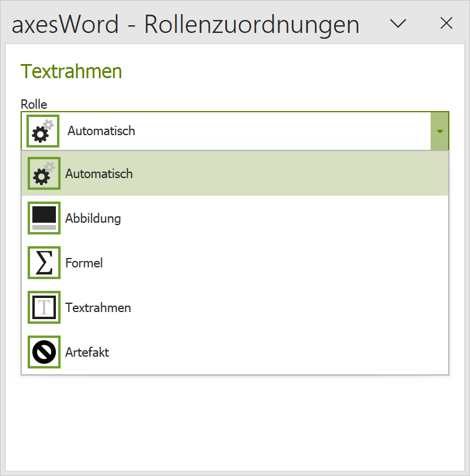This screenshot has width=470, height=476.
Task: Close the axesWord task pane
Action: [446, 24]
